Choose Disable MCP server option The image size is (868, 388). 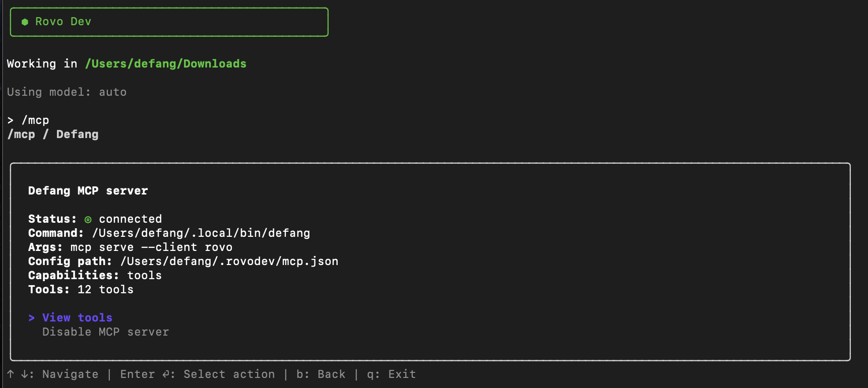[105, 332]
